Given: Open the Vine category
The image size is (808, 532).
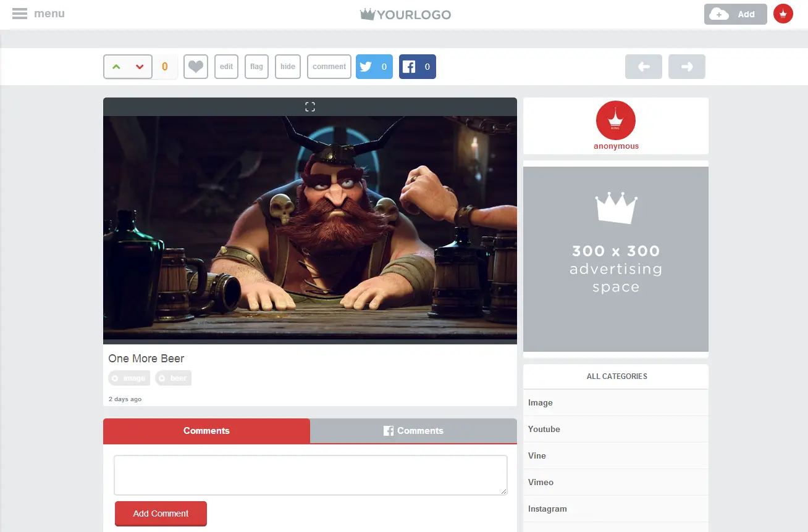Looking at the screenshot, I should (616, 455).
